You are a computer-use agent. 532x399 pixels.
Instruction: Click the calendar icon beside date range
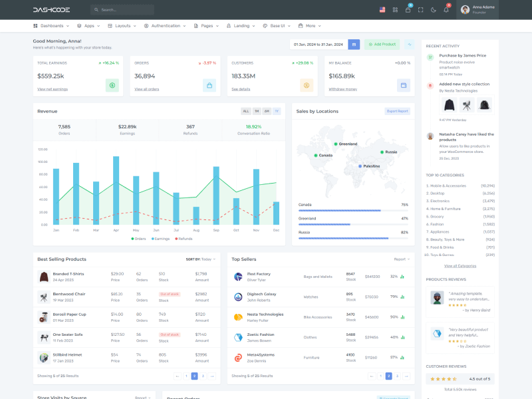tap(354, 45)
